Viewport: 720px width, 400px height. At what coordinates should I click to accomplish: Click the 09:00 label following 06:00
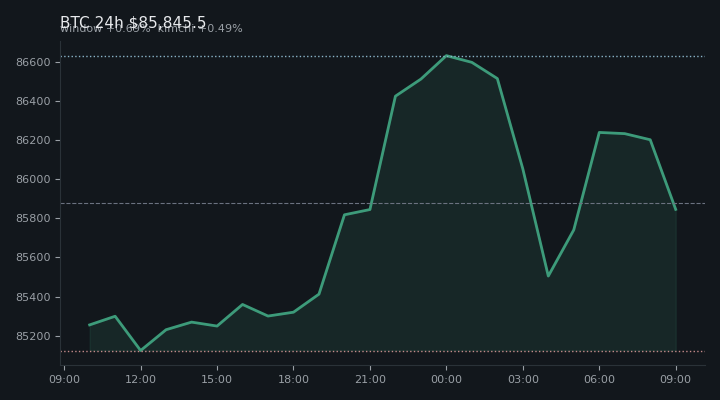(x=675, y=379)
